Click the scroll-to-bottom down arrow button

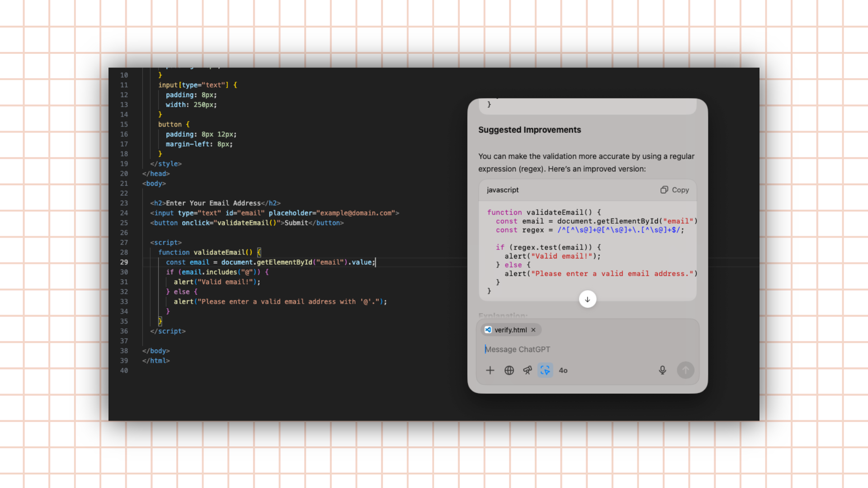pyautogui.click(x=588, y=299)
